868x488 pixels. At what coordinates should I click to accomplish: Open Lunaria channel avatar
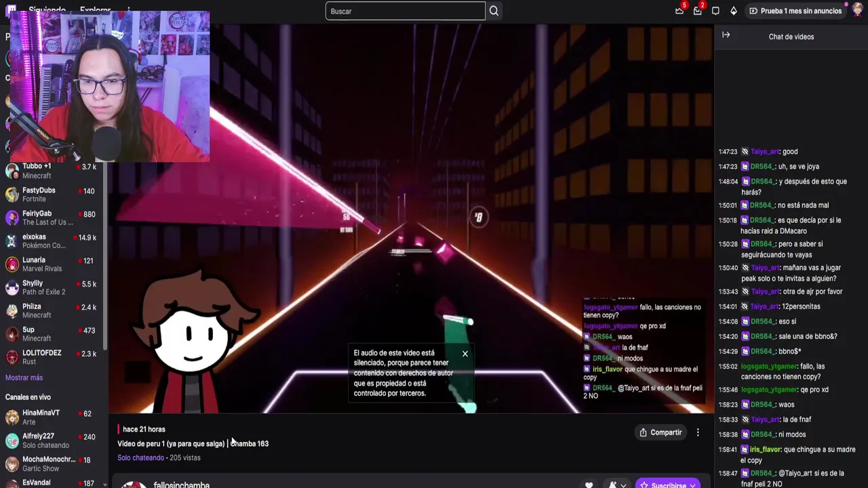point(12,264)
